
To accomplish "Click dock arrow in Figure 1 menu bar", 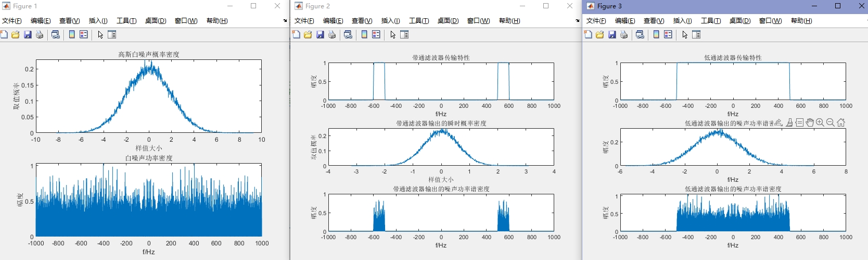I will pos(285,21).
